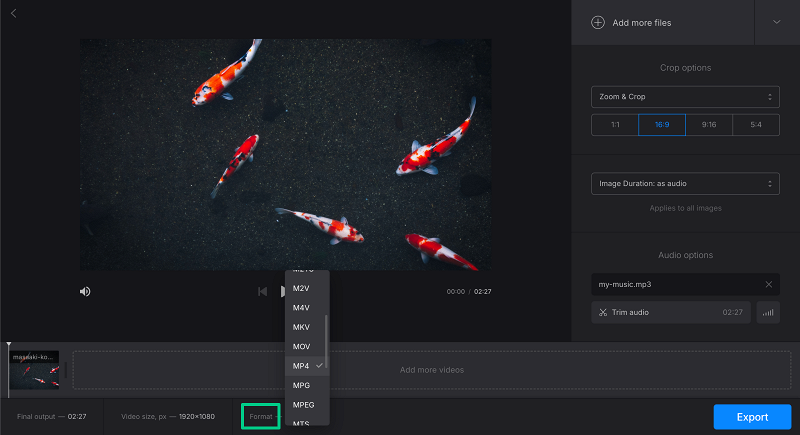Screen dimensions: 800x435
Task: Open the Zoom & Crop dropdown
Action: 685,97
